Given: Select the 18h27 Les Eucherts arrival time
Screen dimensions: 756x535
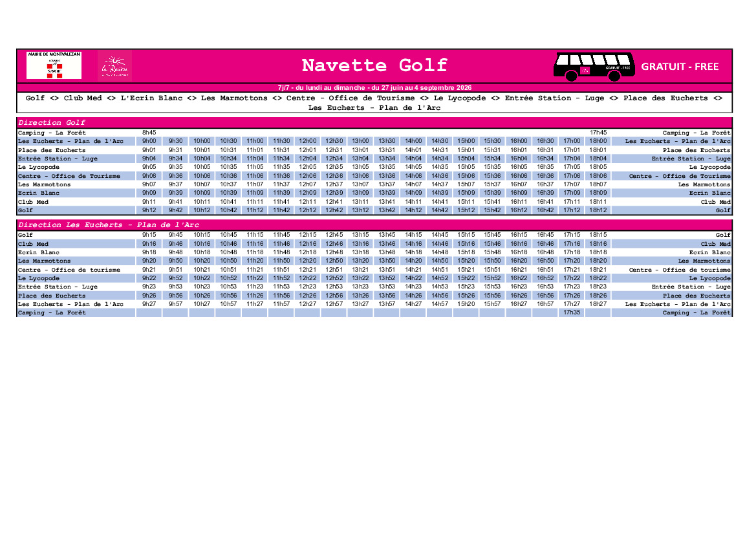Looking at the screenshot, I should 598,304.
